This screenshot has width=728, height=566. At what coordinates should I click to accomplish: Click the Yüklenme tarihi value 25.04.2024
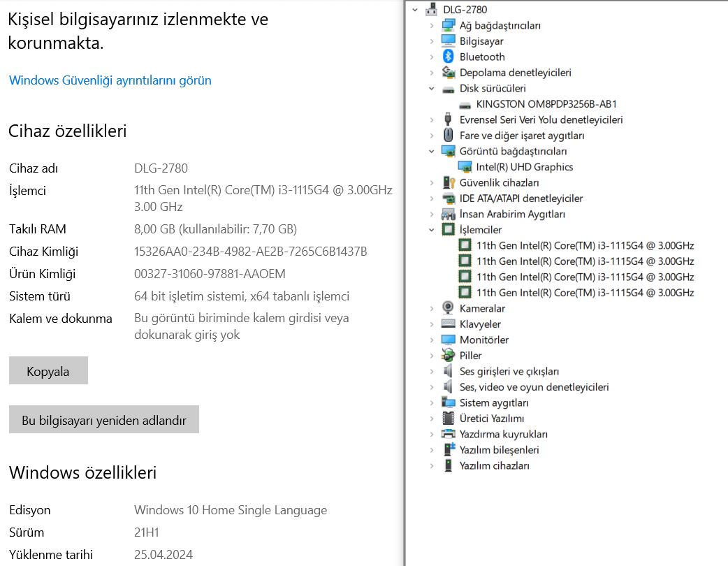163,554
